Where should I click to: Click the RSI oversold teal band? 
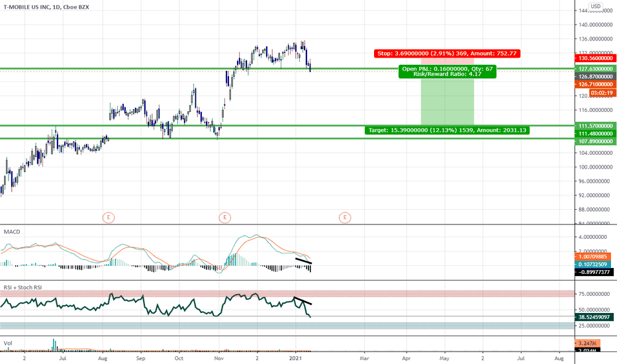(x=287, y=326)
